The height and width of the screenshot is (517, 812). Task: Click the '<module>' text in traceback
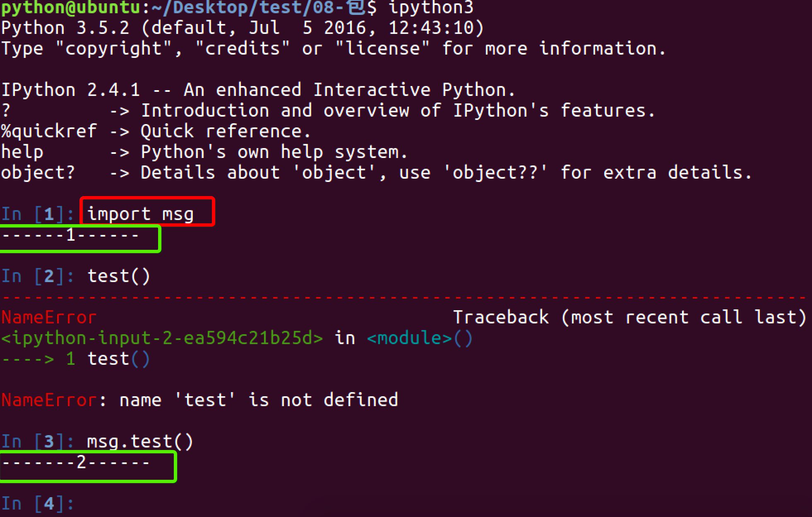(409, 338)
